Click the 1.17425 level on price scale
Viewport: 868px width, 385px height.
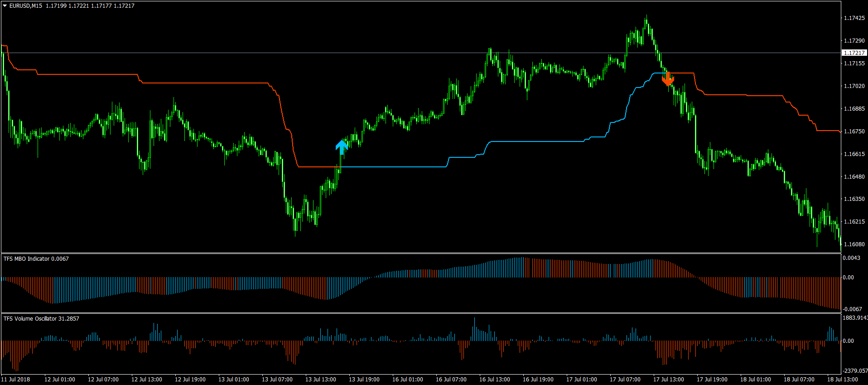[x=854, y=18]
